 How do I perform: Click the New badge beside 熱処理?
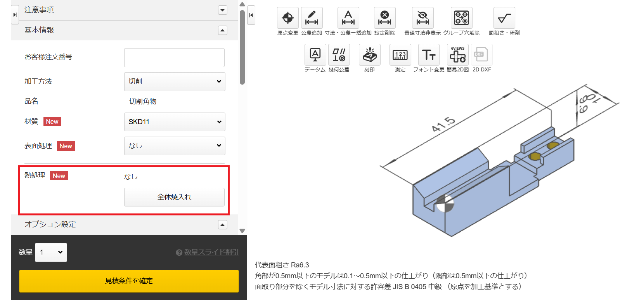[59, 176]
